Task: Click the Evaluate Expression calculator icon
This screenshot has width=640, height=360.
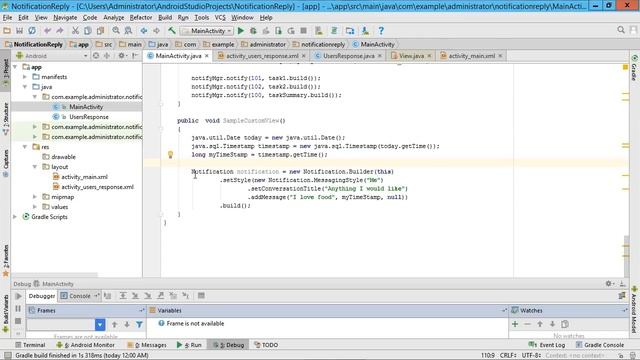Action: tap(201, 296)
